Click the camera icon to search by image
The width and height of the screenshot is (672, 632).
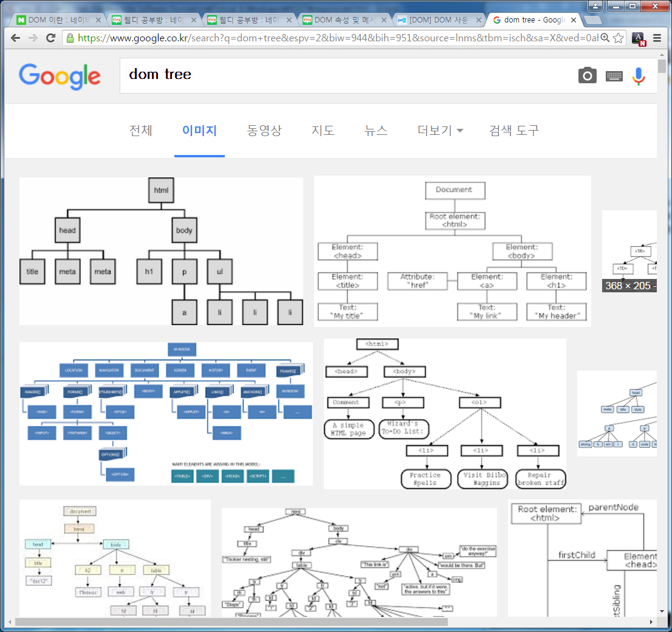click(x=587, y=75)
